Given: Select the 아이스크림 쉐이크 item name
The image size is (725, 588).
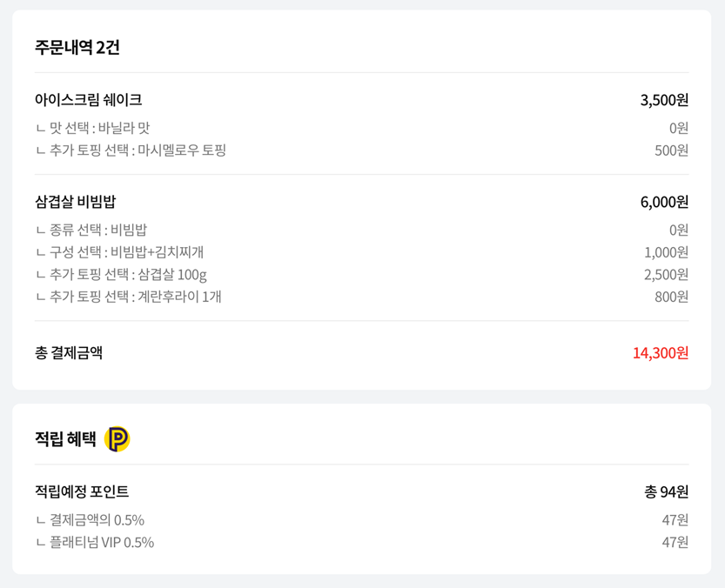Looking at the screenshot, I should [x=88, y=99].
